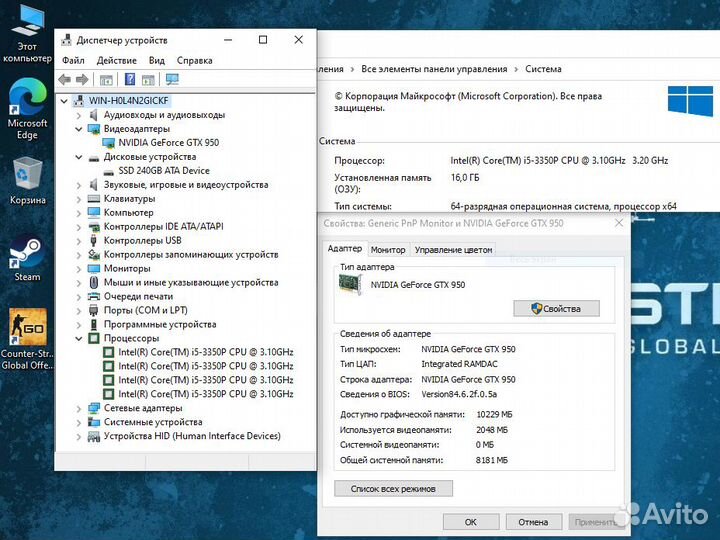Collapse the Процессоры category
Image resolution: width=720 pixels, height=540 pixels.
[x=79, y=338]
